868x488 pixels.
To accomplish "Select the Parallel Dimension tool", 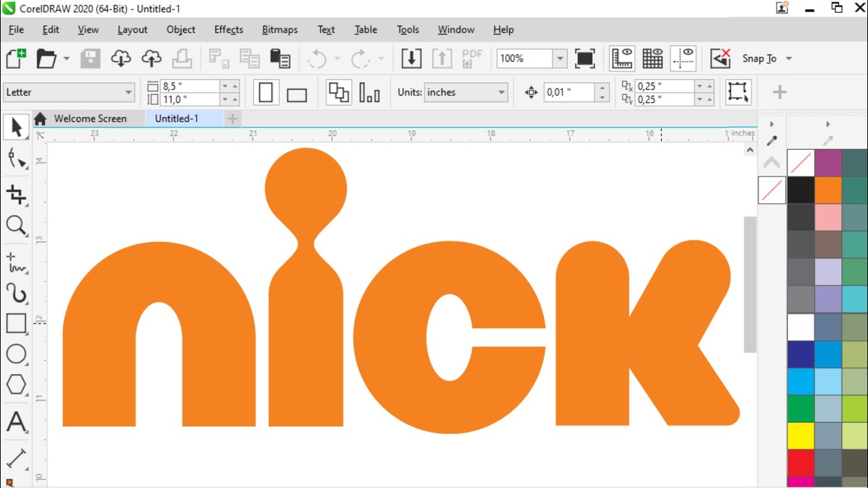I will click(x=16, y=458).
